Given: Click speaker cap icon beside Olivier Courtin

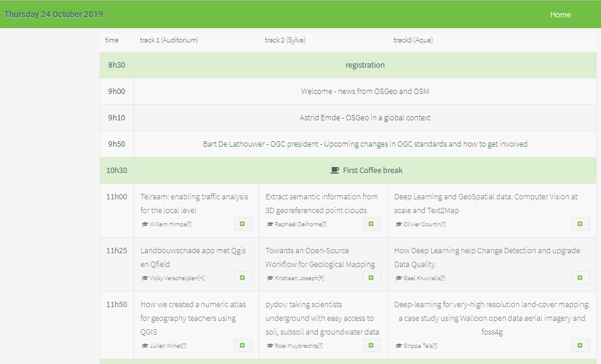Looking at the screenshot, I should pos(399,224).
